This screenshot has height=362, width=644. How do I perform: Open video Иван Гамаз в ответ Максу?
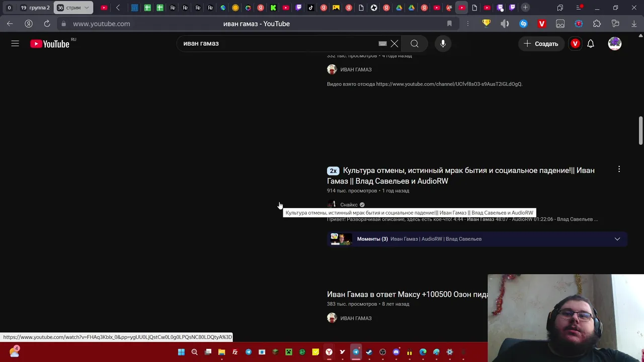coord(408,294)
